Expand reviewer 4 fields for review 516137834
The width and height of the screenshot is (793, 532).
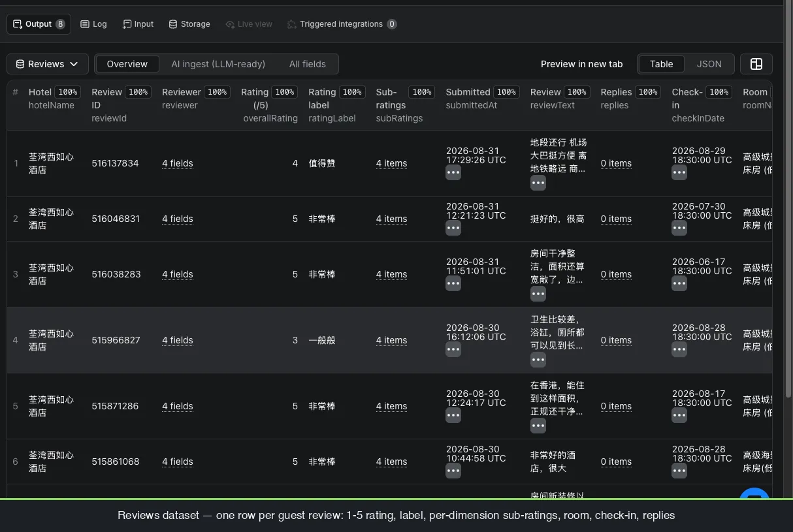tap(178, 163)
